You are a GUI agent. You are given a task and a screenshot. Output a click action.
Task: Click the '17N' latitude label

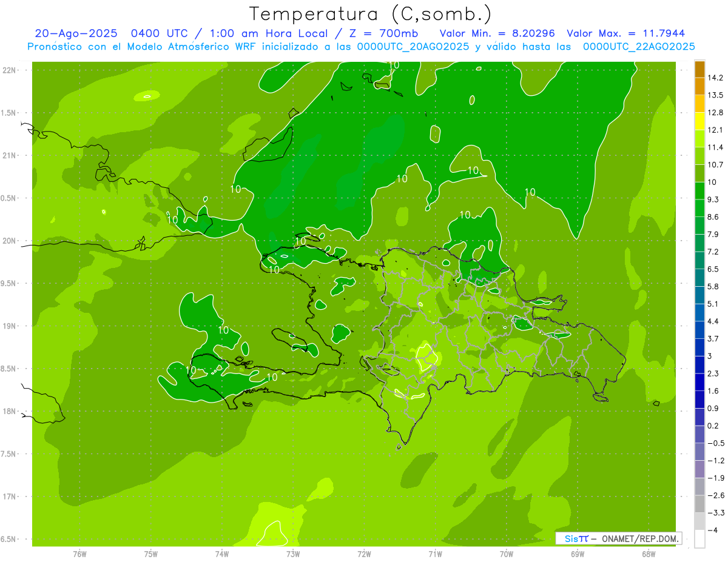click(9, 497)
